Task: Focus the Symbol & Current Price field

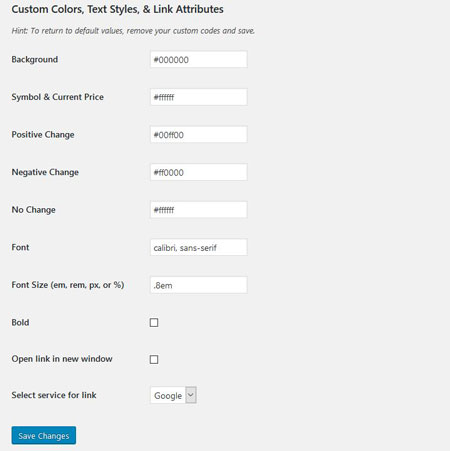Action: [x=199, y=97]
